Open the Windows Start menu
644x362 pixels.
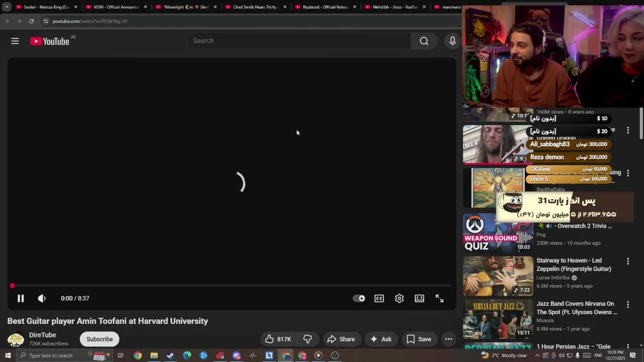click(8, 355)
